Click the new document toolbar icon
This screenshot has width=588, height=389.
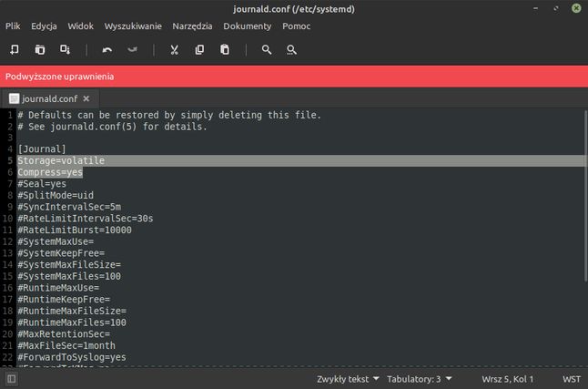coord(15,49)
